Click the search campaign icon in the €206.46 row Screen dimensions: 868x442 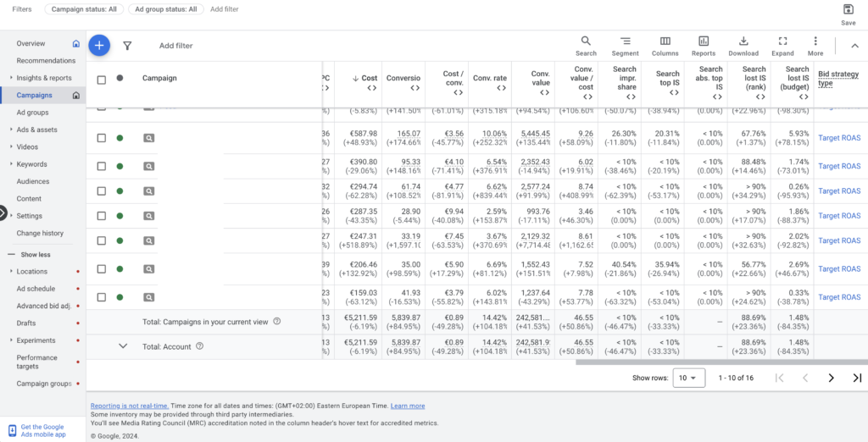[x=148, y=269]
